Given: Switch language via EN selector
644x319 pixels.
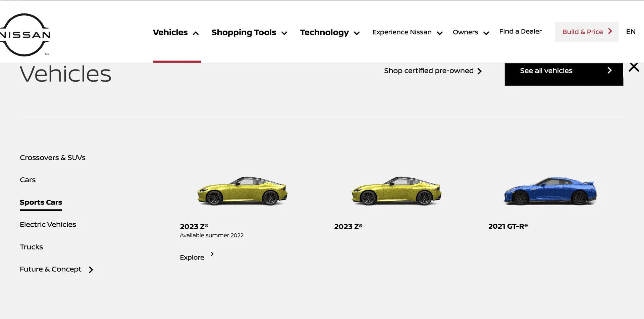Looking at the screenshot, I should [631, 32].
